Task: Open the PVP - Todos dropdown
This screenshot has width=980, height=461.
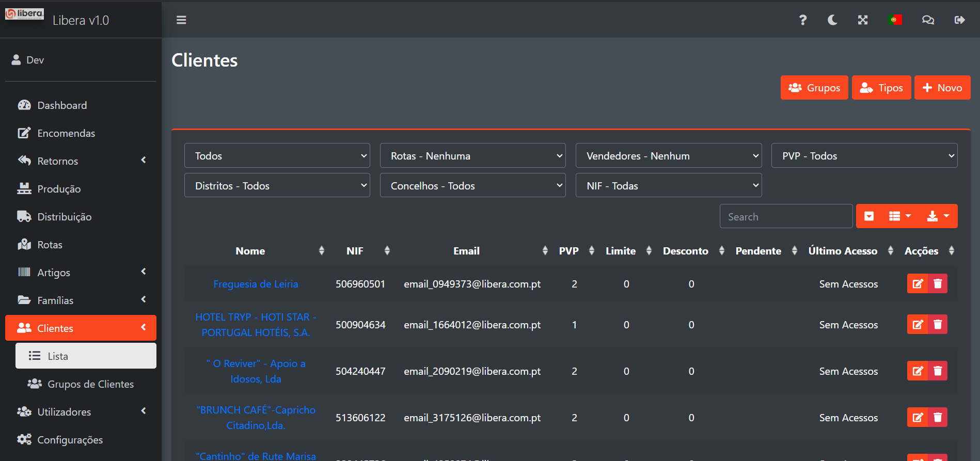Action: click(x=864, y=156)
